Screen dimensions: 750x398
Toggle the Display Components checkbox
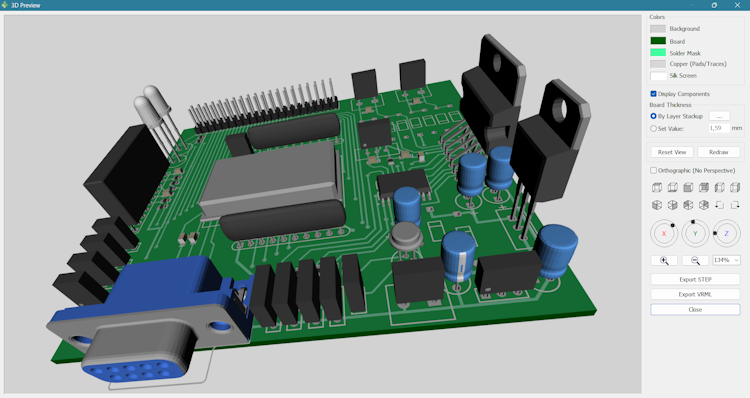click(x=653, y=94)
